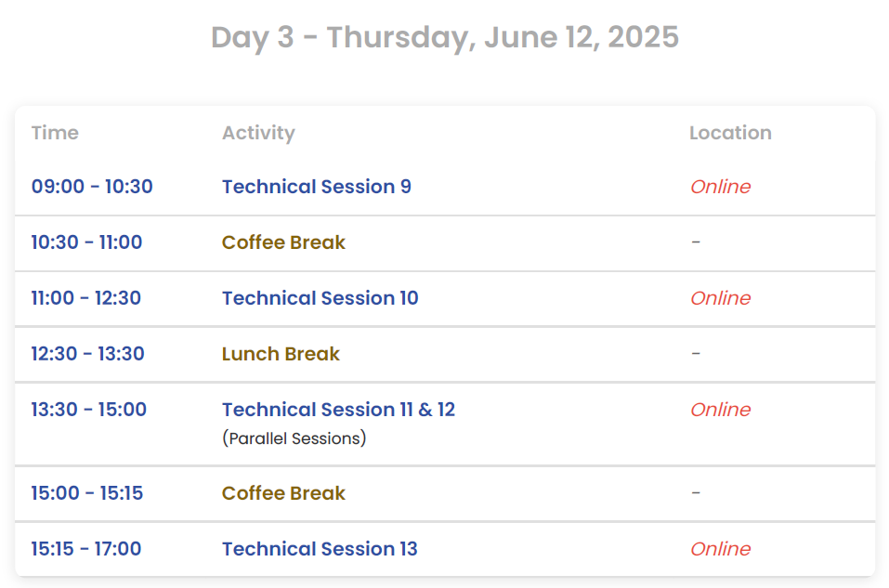Select Technical Session 11 & 12 activity

coord(338,410)
